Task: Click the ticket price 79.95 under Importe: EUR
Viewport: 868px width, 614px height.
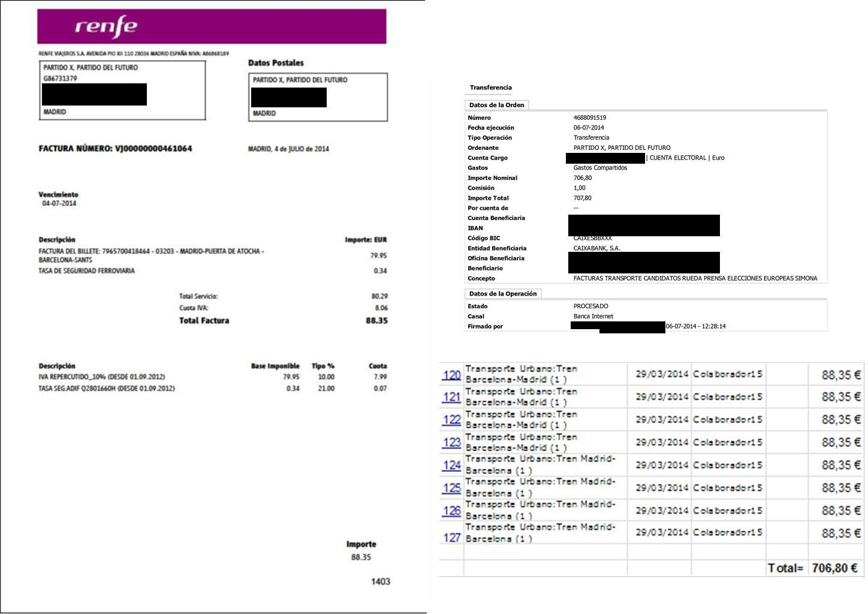Action: (378, 255)
